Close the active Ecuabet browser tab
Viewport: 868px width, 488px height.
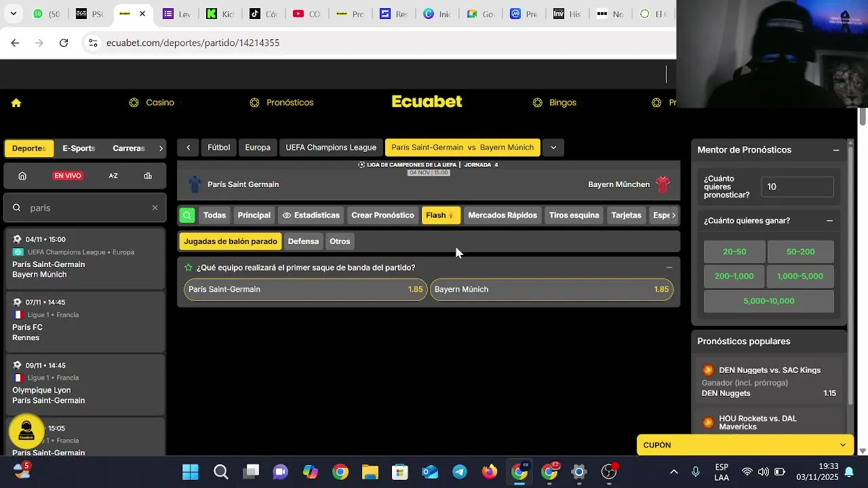tap(142, 14)
